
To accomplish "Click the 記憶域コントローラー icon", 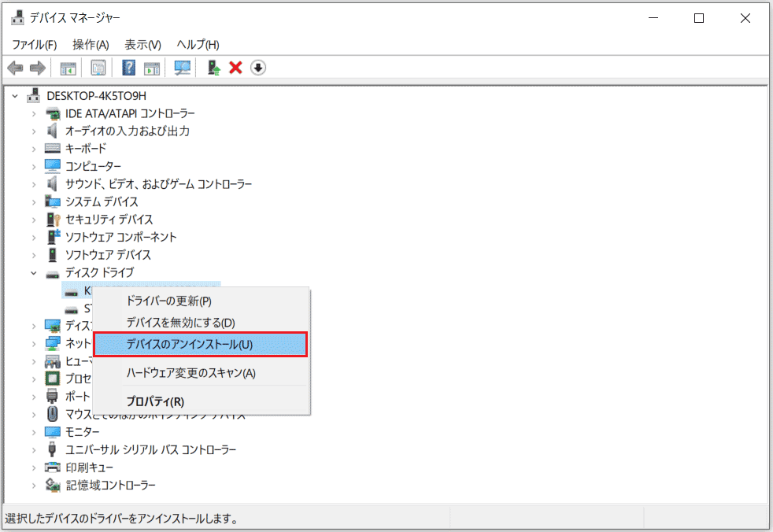I will (53, 485).
